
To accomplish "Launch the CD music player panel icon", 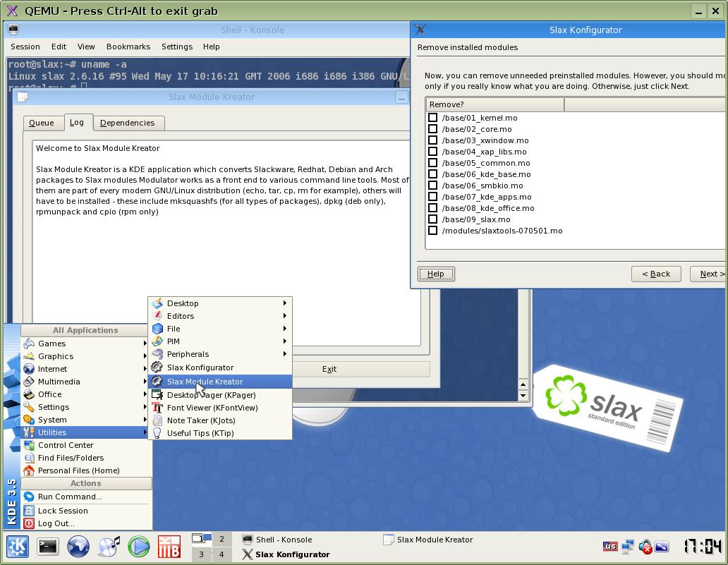I will (x=109, y=547).
